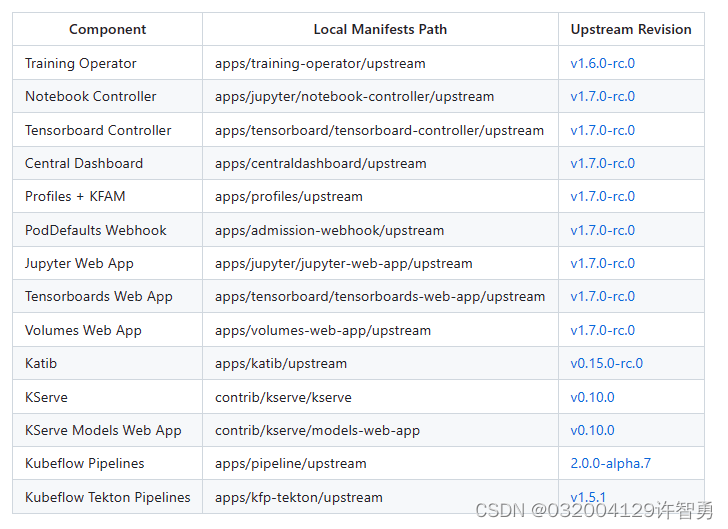
Task: Select the Central Dashboard cell
Action: pyautogui.click(x=107, y=163)
